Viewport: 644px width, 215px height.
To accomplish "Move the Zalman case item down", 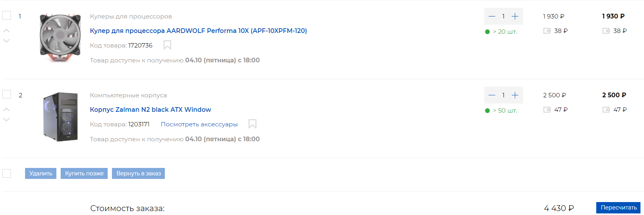I will [6, 120].
